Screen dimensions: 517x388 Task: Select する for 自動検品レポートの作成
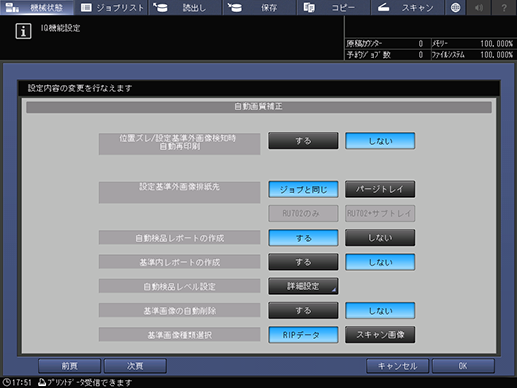click(x=303, y=238)
